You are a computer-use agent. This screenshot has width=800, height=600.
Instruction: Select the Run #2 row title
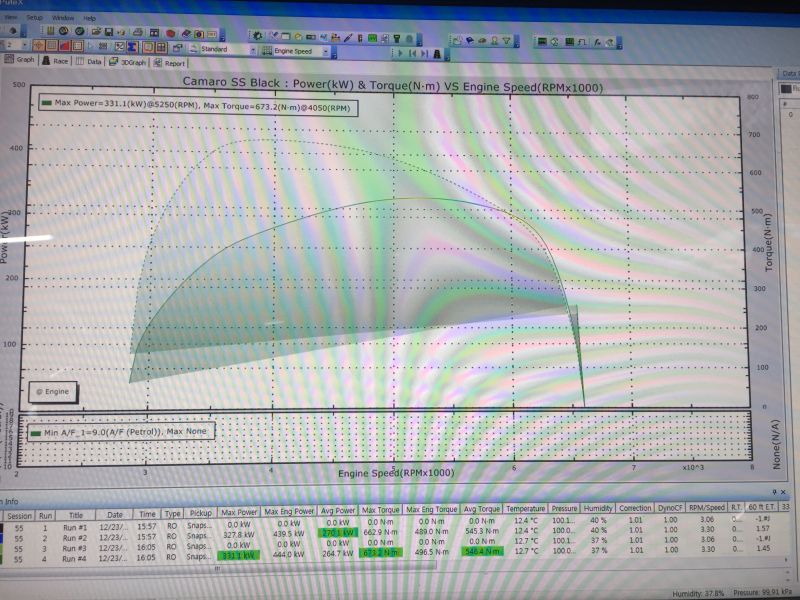click(x=75, y=538)
